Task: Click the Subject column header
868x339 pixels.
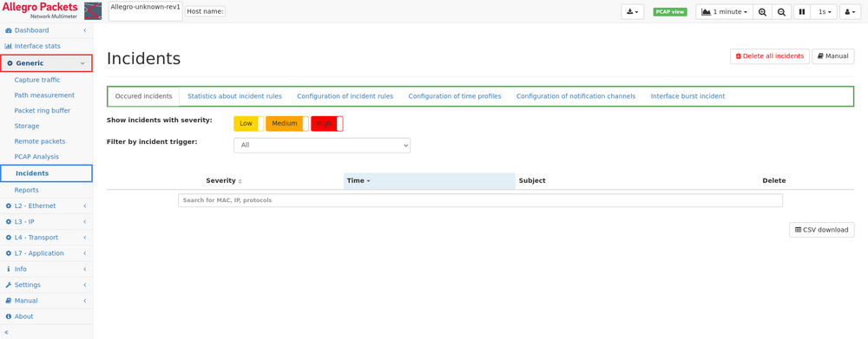Action: 532,181
